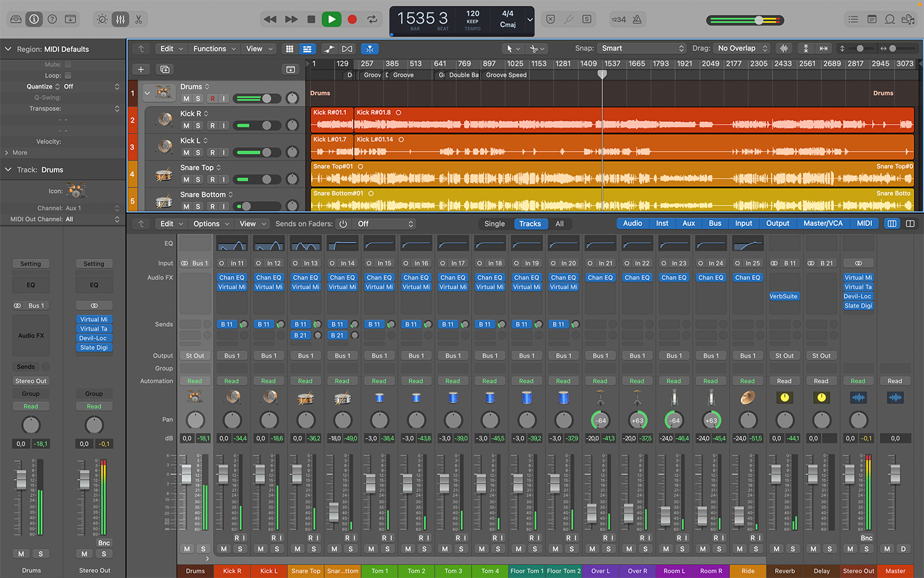
Task: Open the Quick Help question mark icon
Action: (x=53, y=19)
